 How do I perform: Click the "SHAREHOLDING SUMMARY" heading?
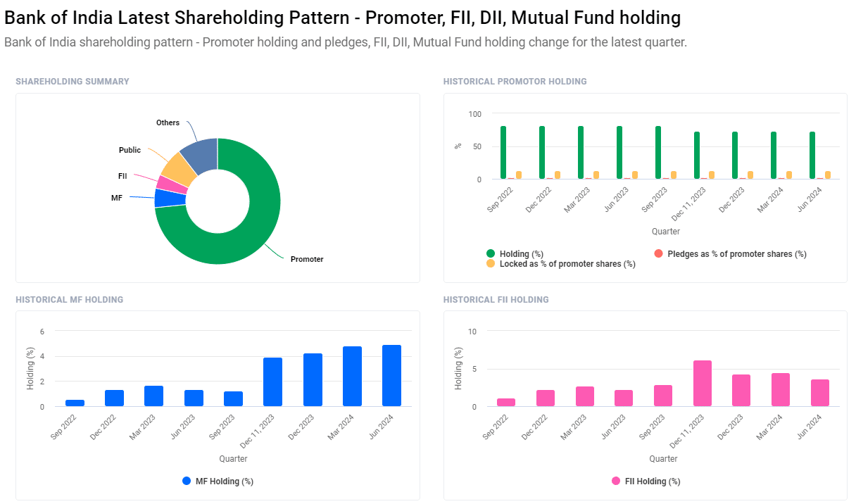click(73, 82)
